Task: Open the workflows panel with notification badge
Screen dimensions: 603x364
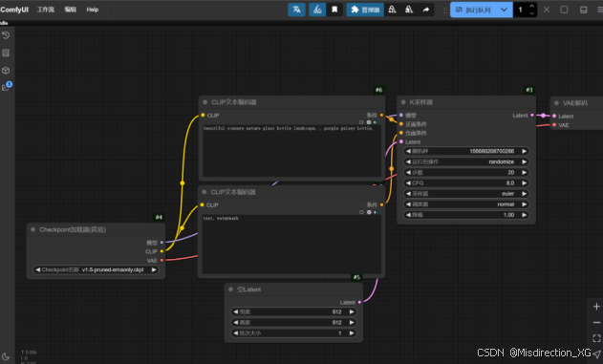Action: [6, 87]
